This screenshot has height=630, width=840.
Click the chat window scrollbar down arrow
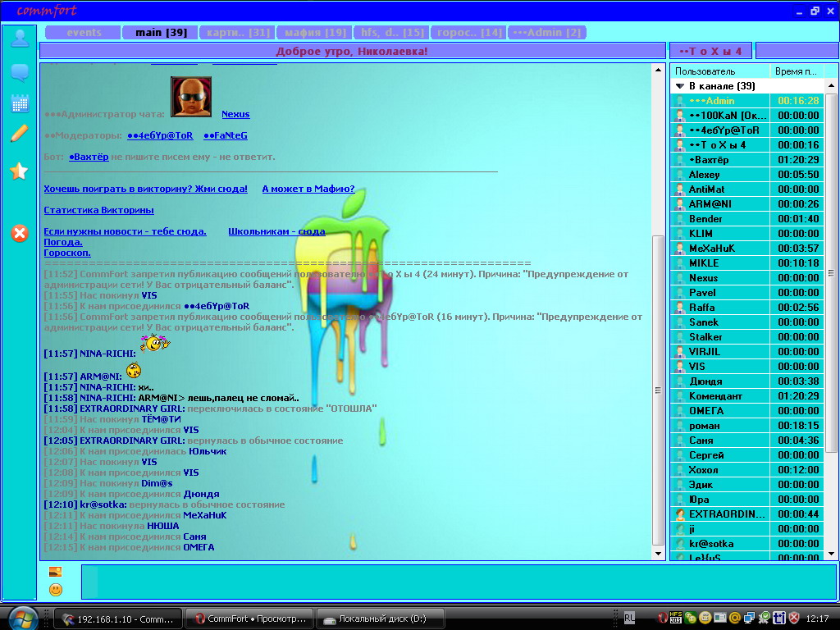[659, 554]
